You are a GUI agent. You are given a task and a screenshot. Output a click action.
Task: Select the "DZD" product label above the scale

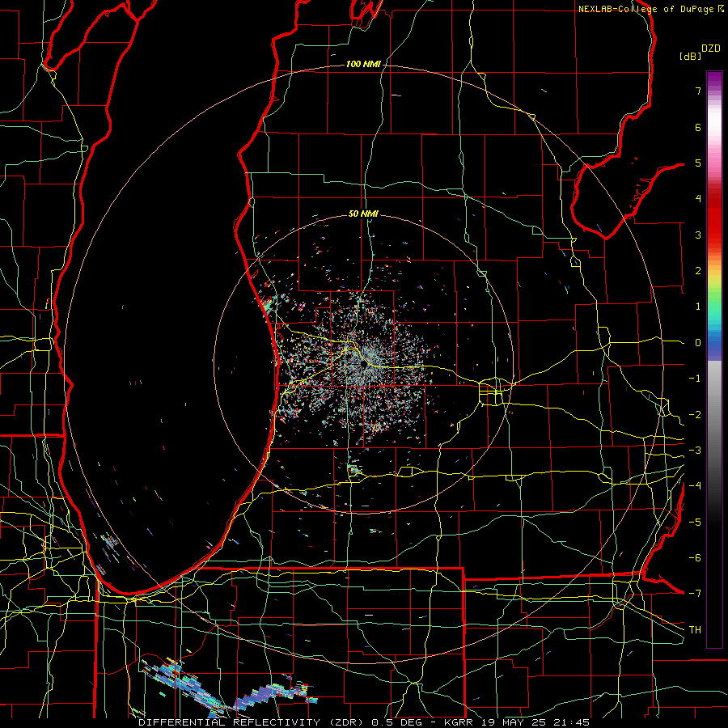pos(710,49)
